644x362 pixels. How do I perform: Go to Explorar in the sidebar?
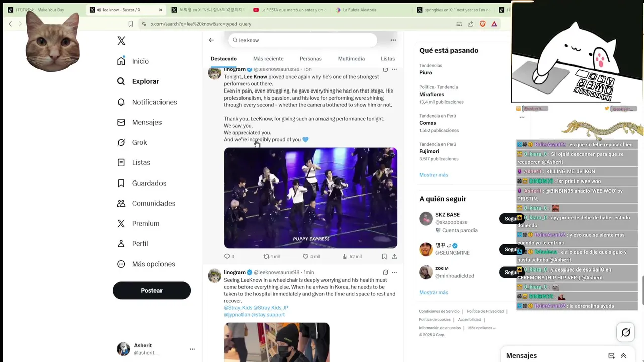pos(138,81)
